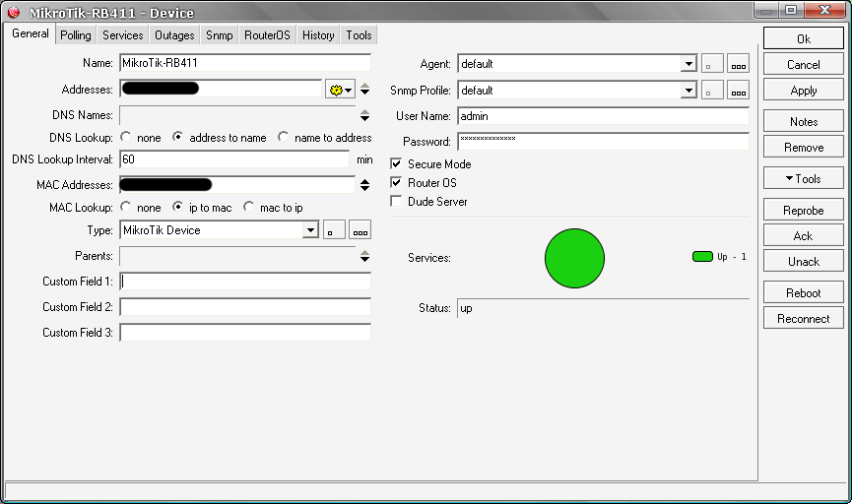Click the Reconnect button
852x504 pixels.
803,318
